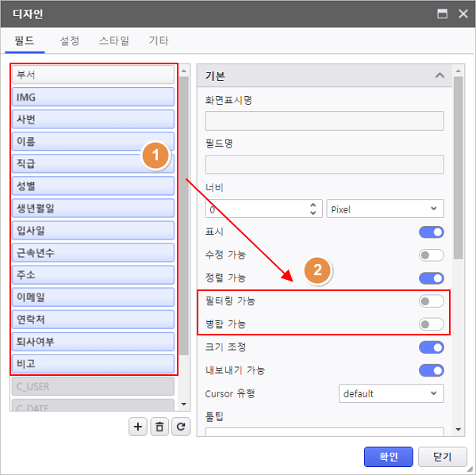Increase the 너비 value with stepper
Screen dimensions: 476x475
tap(313, 205)
